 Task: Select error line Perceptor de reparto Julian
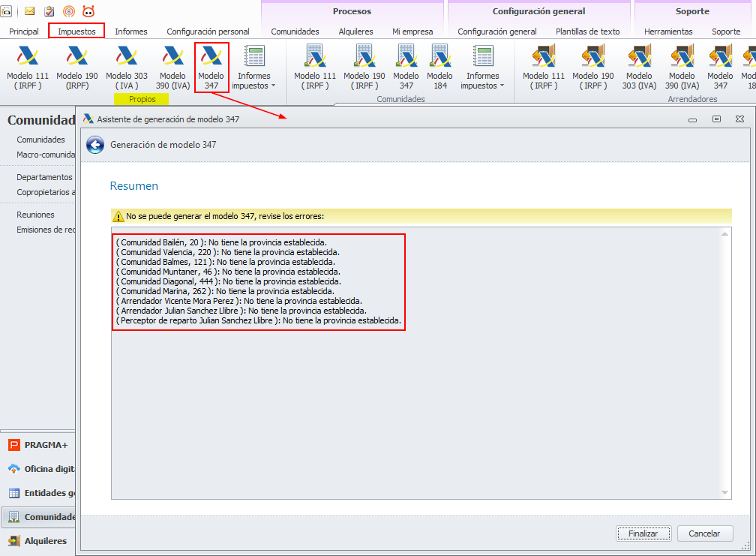259,320
